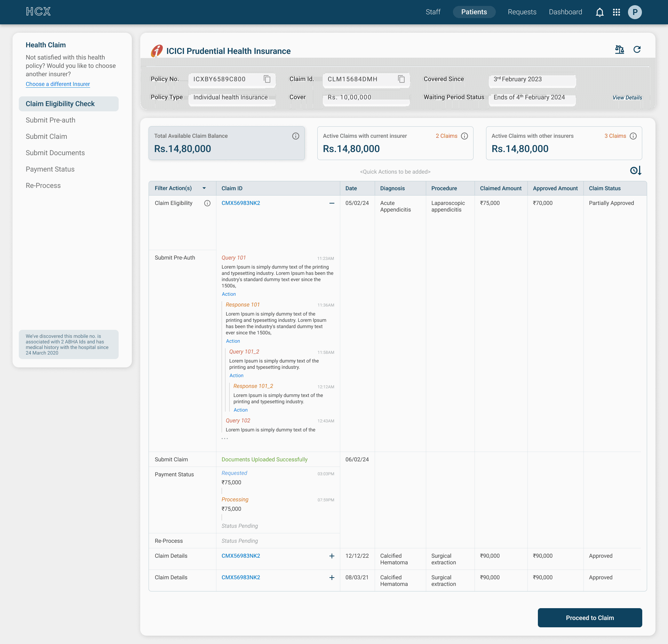Collapse the 05/02/24 claim row
The height and width of the screenshot is (644, 668).
(x=332, y=203)
